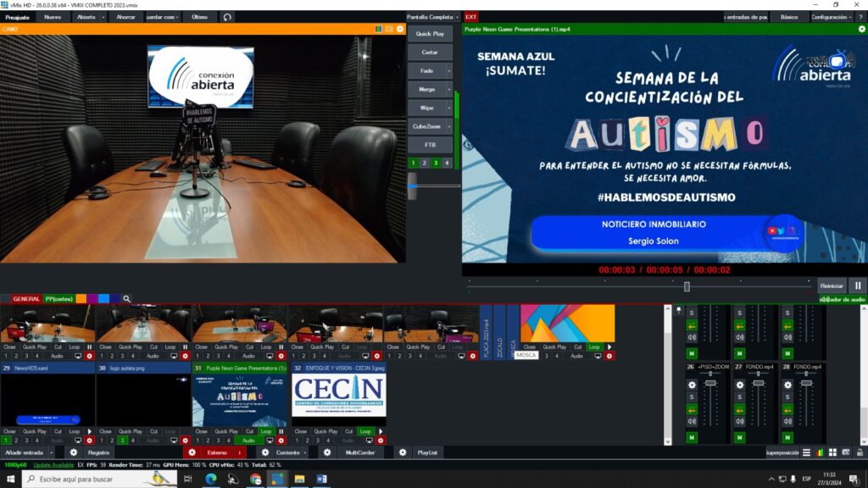Click the Cortar transition button
Image resolution: width=868 pixels, height=488 pixels.
coord(430,53)
